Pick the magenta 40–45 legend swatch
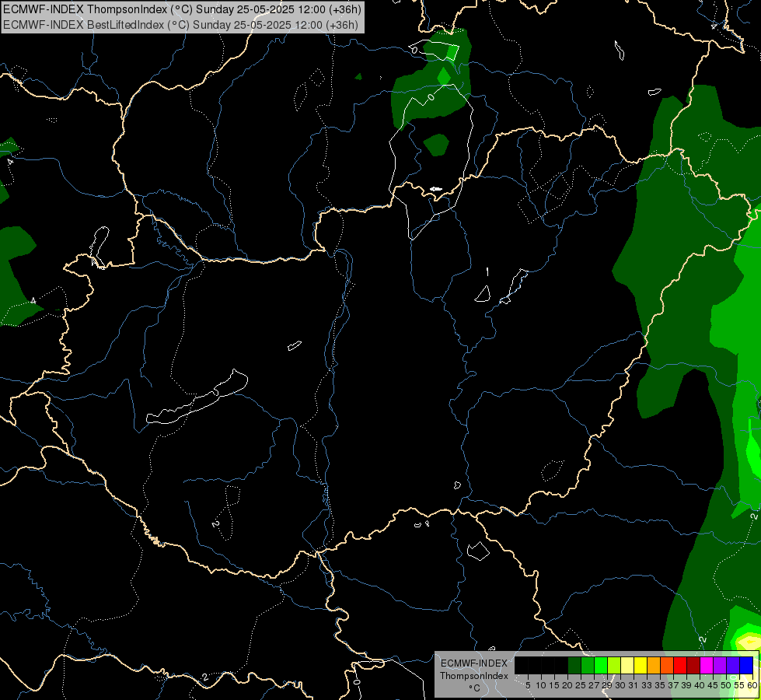The height and width of the screenshot is (700, 761). pos(707,665)
